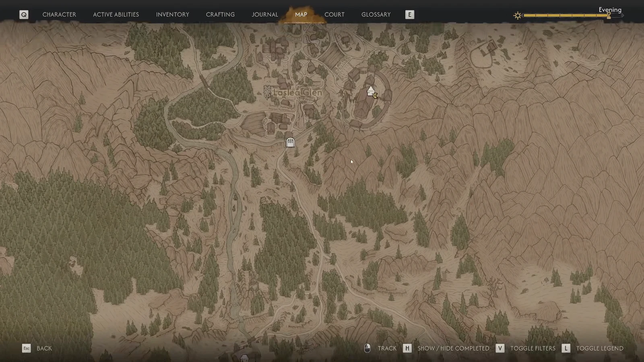644x362 pixels.
Task: Click the Laslea Glen emblem icon
Action: click(x=267, y=92)
